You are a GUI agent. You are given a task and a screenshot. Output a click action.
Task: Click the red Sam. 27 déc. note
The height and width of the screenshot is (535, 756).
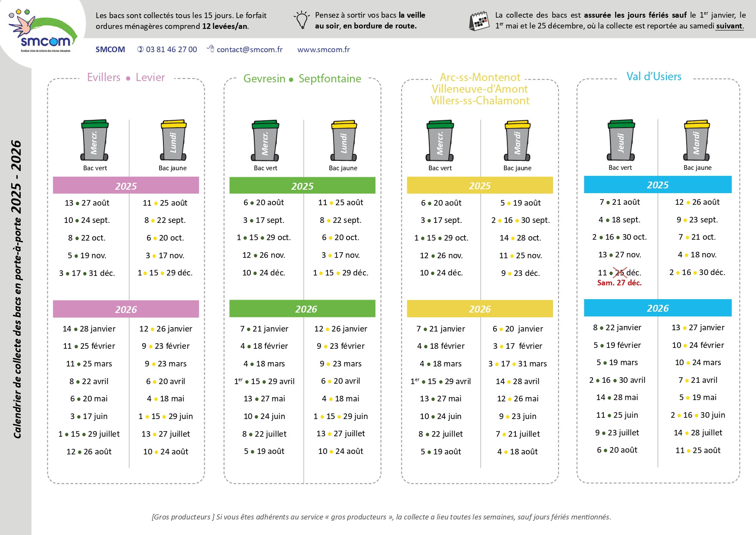619,283
